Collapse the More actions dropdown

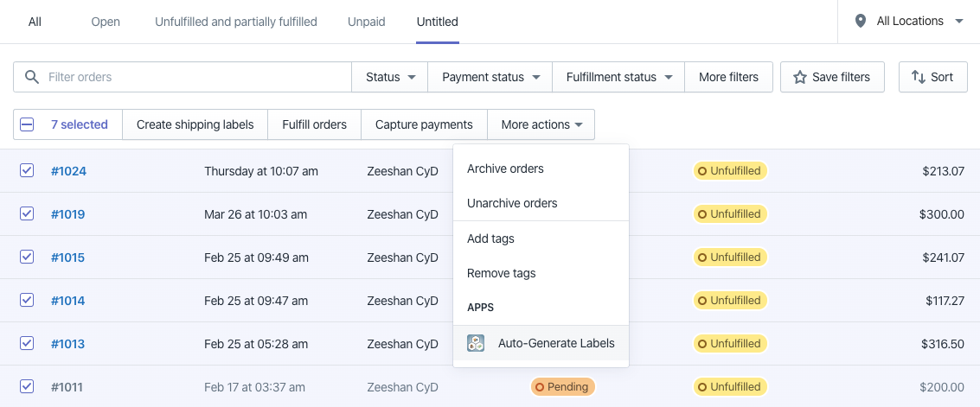(x=541, y=124)
